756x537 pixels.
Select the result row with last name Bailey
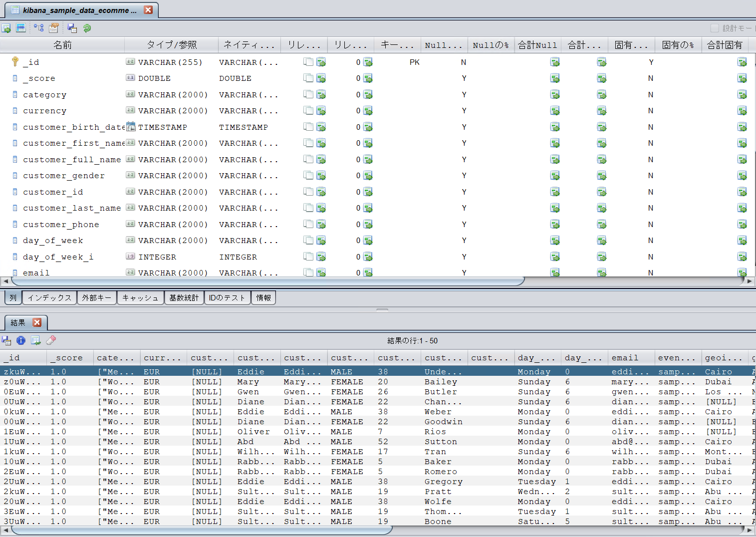tap(378, 382)
